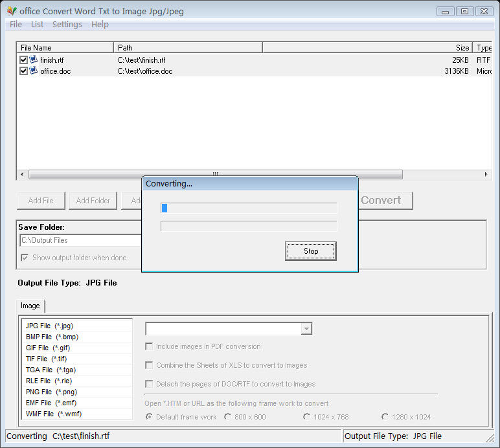500x448 pixels.
Task: Minimize the converter window
Action: (x=445, y=12)
